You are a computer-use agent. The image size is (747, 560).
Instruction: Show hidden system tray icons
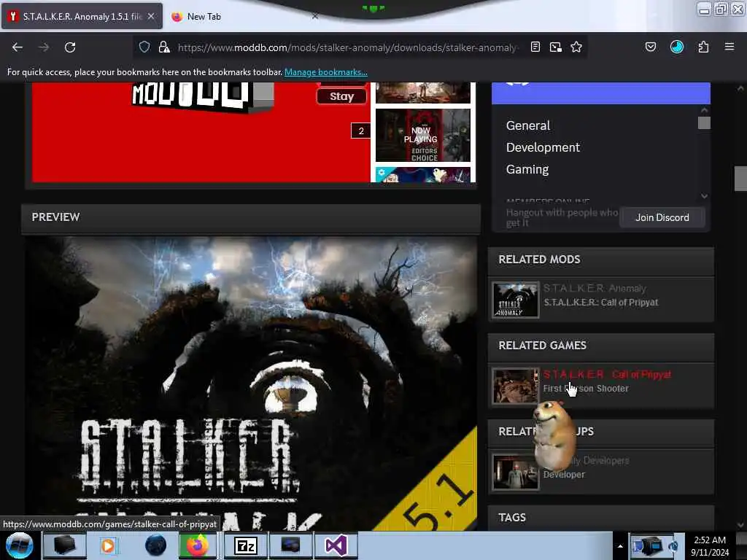tap(620, 546)
